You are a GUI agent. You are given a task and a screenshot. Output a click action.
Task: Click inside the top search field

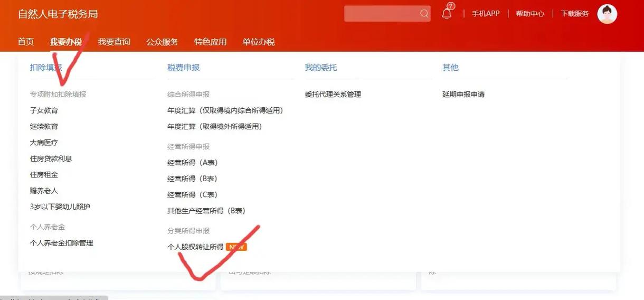[x=387, y=14]
